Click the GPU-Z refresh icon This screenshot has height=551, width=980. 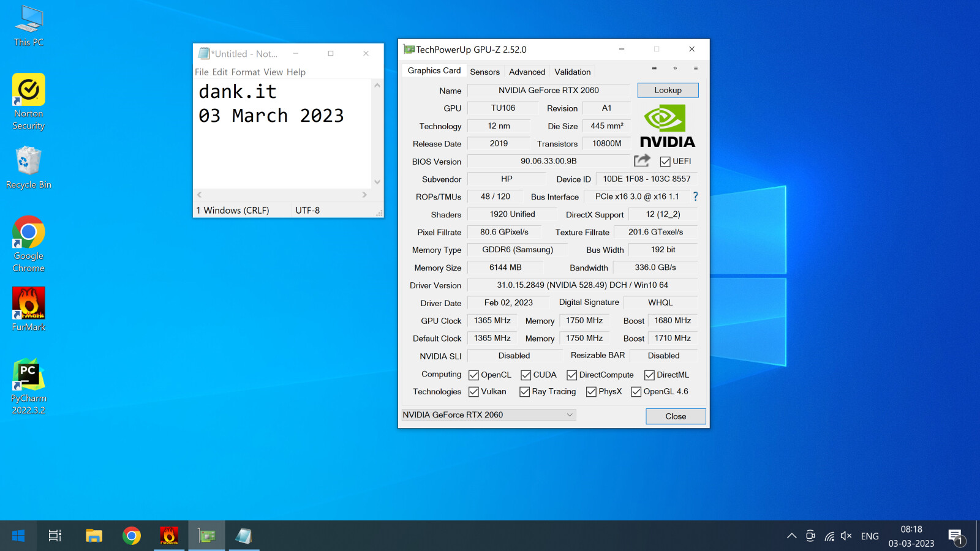tap(675, 68)
